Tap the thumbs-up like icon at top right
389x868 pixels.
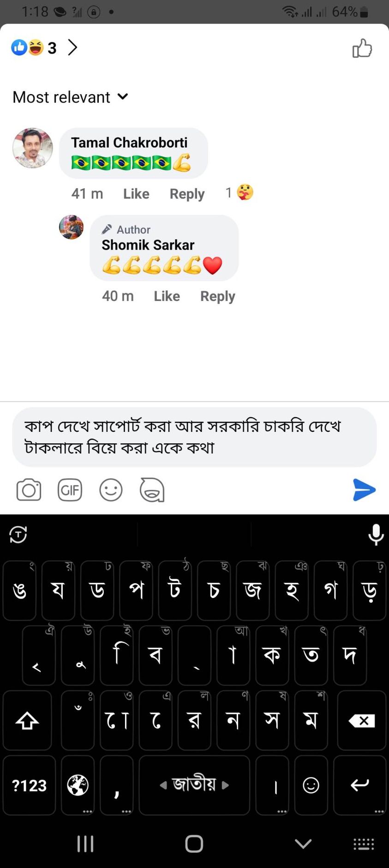(x=362, y=48)
